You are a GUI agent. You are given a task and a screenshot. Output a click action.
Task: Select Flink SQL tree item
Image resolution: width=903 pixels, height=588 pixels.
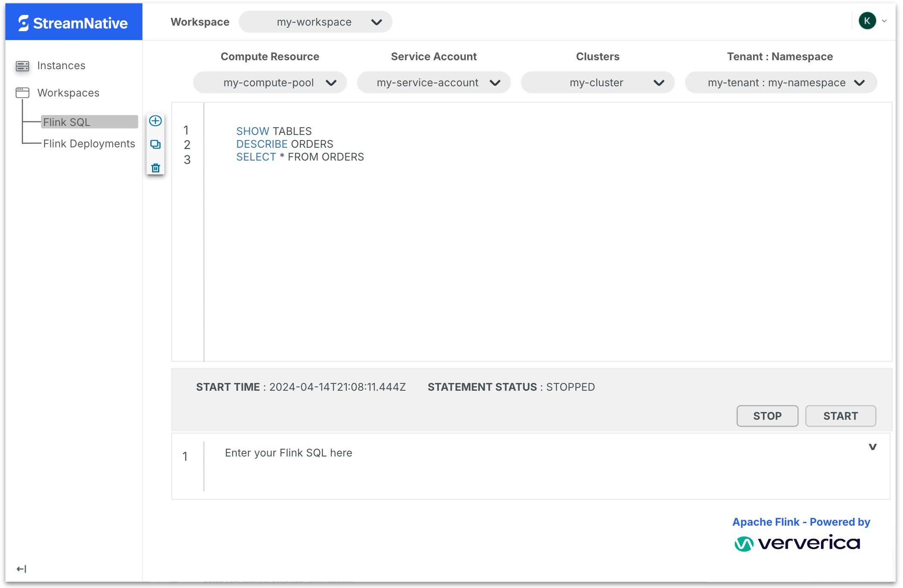tap(89, 122)
